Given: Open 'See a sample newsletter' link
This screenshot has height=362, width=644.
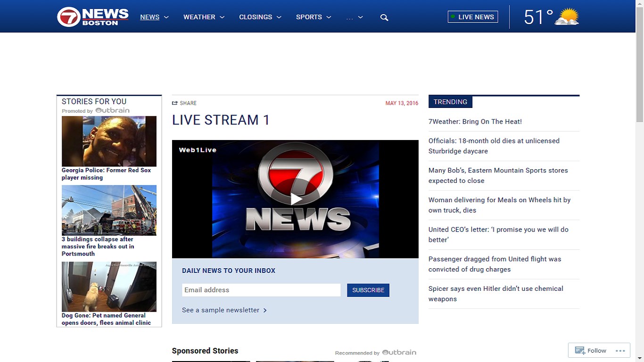Looking at the screenshot, I should (221, 310).
